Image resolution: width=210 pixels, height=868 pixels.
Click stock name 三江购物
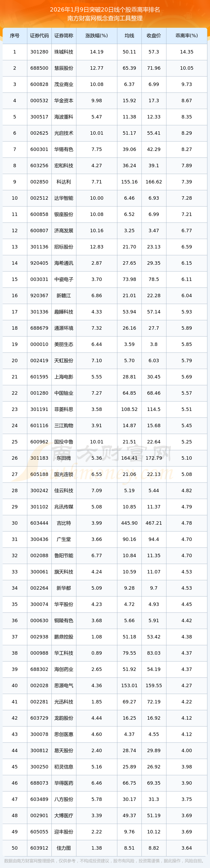coord(64,426)
